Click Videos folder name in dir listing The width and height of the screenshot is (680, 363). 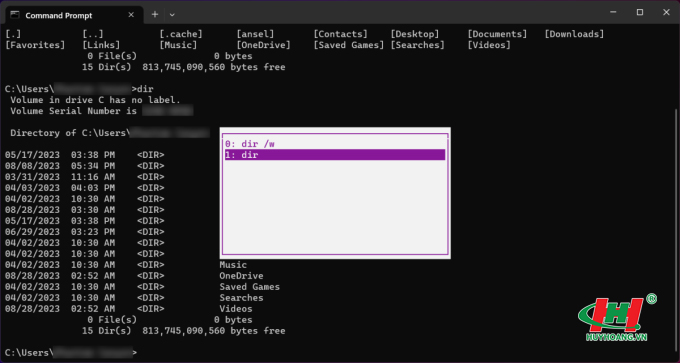pyautogui.click(x=235, y=309)
